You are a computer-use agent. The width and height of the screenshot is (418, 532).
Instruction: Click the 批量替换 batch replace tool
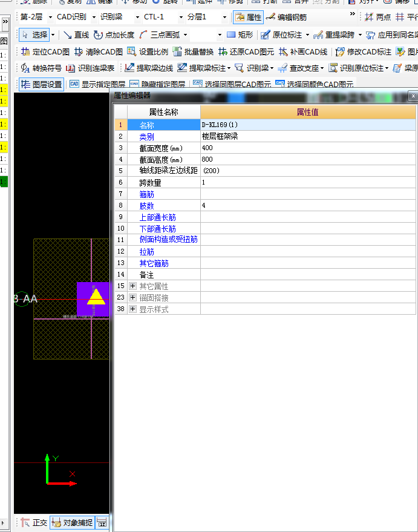(193, 51)
